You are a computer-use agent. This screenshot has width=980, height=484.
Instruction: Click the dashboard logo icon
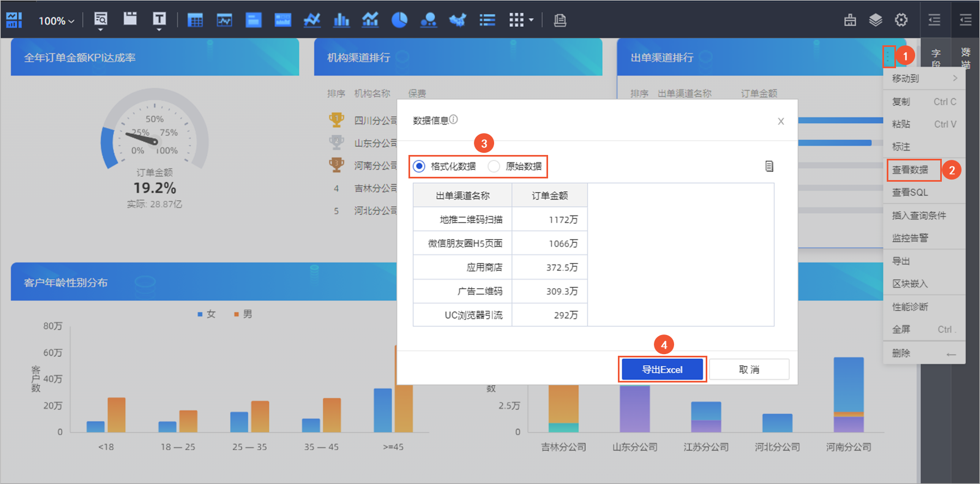coord(14,20)
